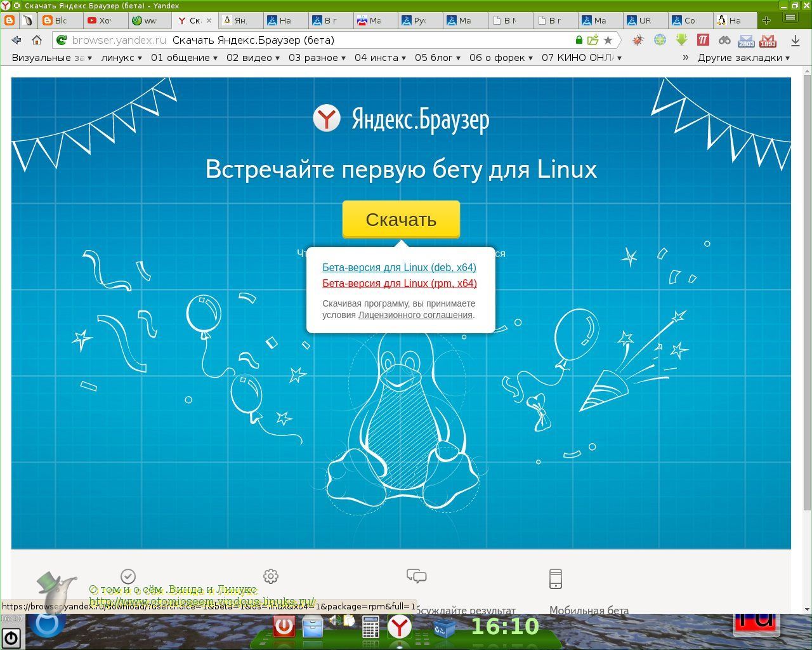Image resolution: width=812 pixels, height=650 pixels.
Task: Click the 'Мобильная бета' text
Action: pos(589,610)
